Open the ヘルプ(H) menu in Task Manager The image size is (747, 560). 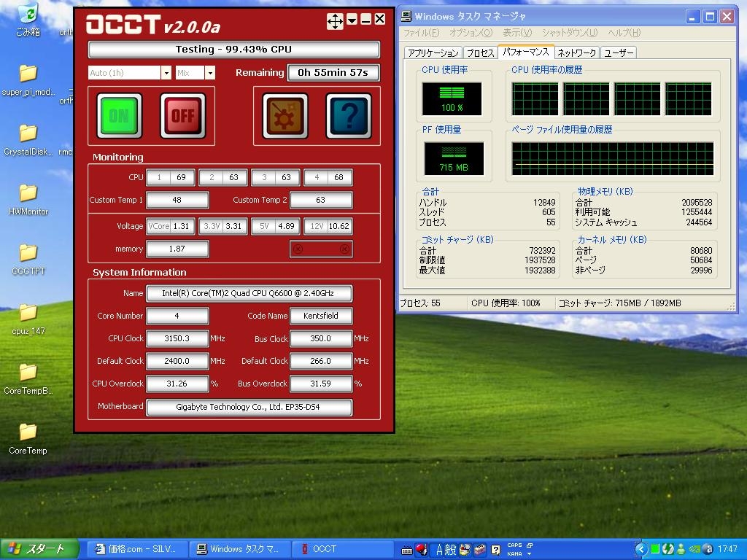[x=624, y=32]
